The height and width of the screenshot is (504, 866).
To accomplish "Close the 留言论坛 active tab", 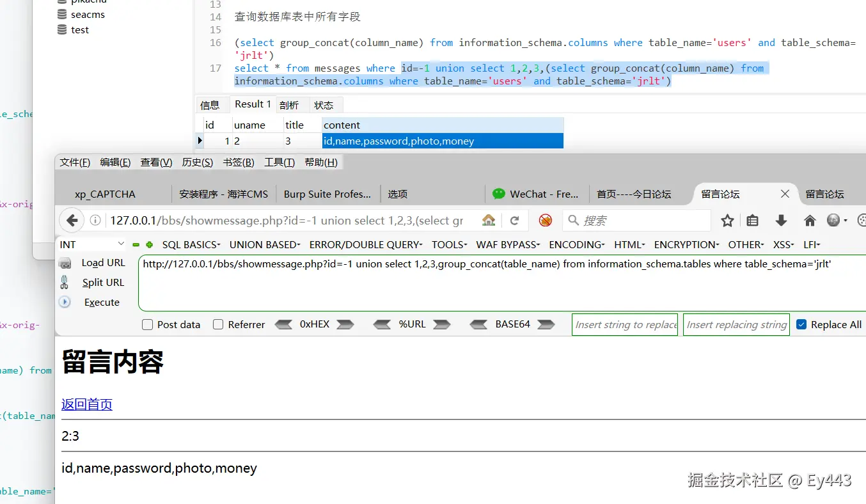I will [x=785, y=194].
